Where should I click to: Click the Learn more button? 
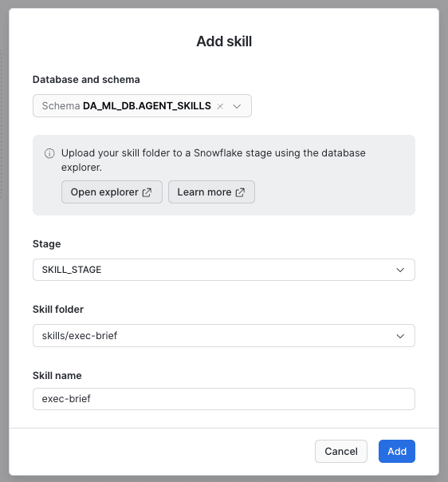(x=211, y=192)
